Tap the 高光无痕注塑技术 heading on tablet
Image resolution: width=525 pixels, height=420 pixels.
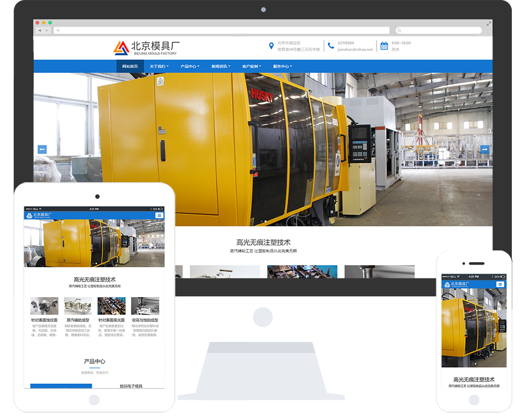click(x=94, y=279)
